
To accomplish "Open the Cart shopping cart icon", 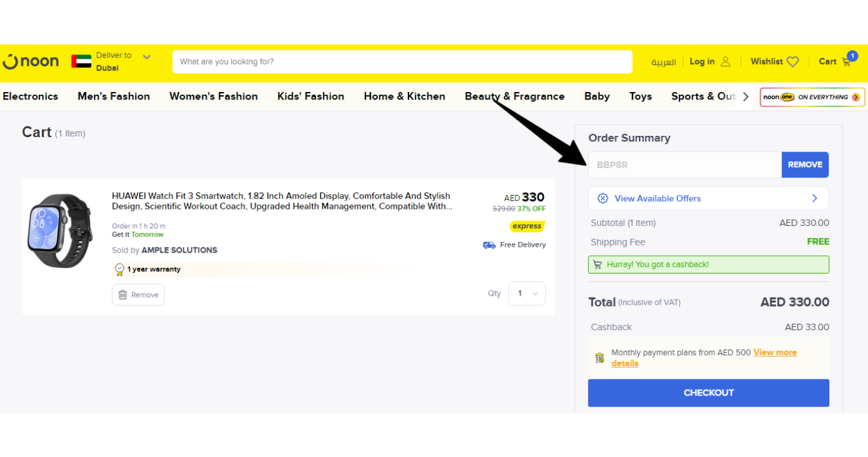I will pyautogui.click(x=847, y=61).
